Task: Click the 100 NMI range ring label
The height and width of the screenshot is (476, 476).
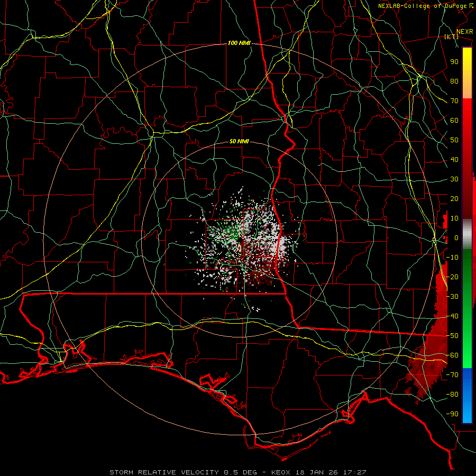Action: tap(239, 43)
